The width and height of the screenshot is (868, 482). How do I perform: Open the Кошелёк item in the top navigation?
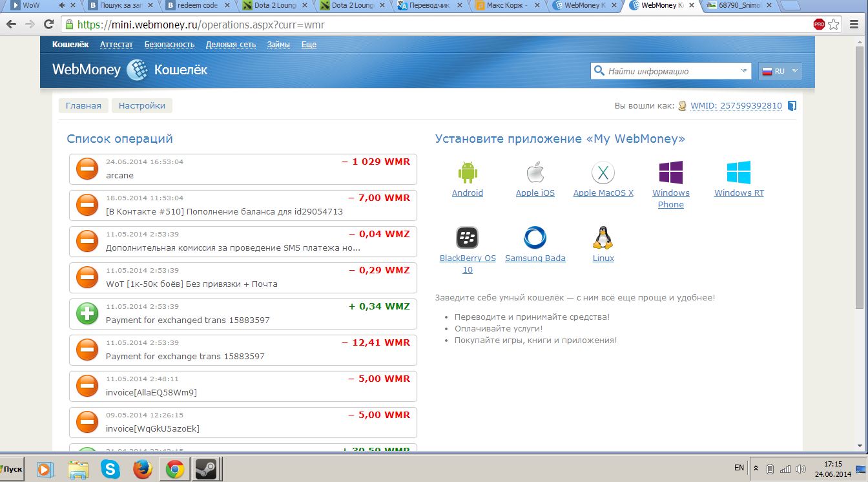[x=70, y=45]
